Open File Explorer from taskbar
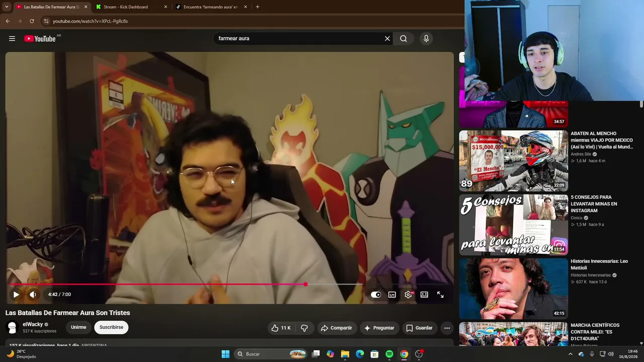 [x=345, y=354]
